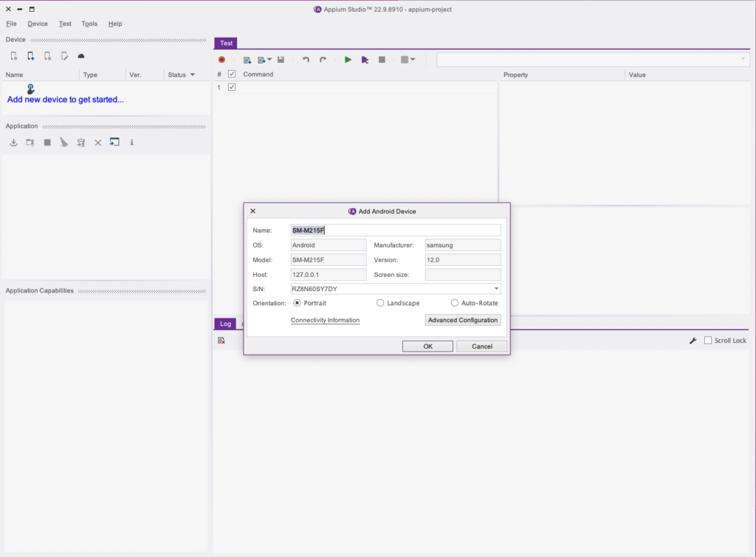Expand the Status column dropdown arrow
The height and width of the screenshot is (557, 756).
click(193, 75)
